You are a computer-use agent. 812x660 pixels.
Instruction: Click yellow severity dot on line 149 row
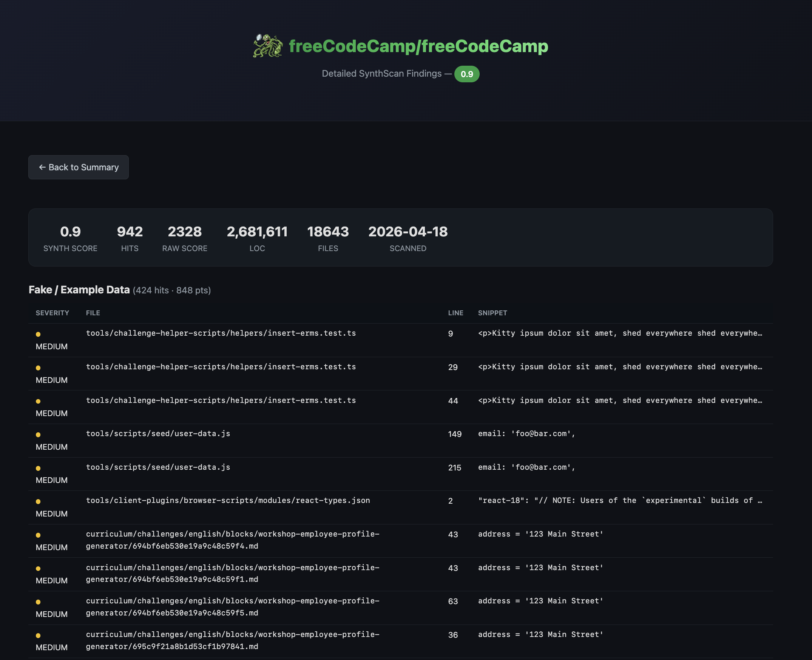38,435
